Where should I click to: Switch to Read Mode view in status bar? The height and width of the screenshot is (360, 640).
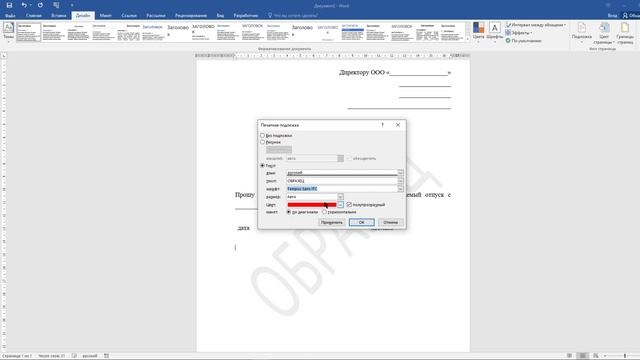point(569,356)
